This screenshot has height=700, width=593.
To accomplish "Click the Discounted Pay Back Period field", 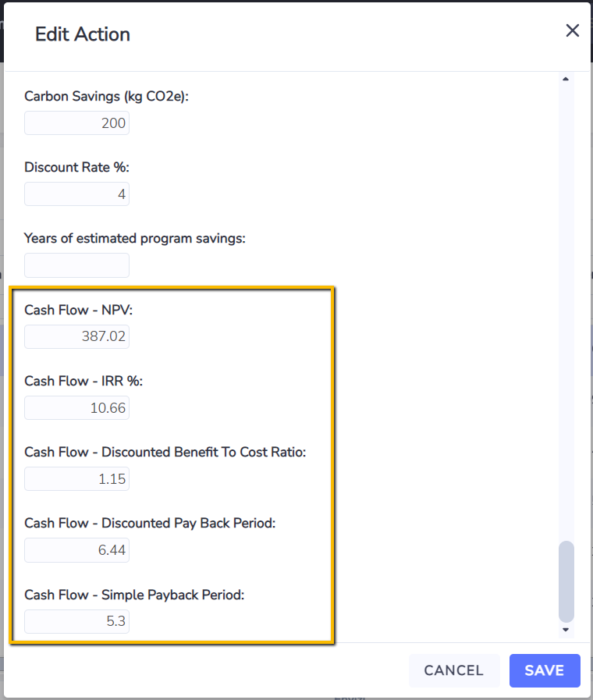I will pos(76,550).
